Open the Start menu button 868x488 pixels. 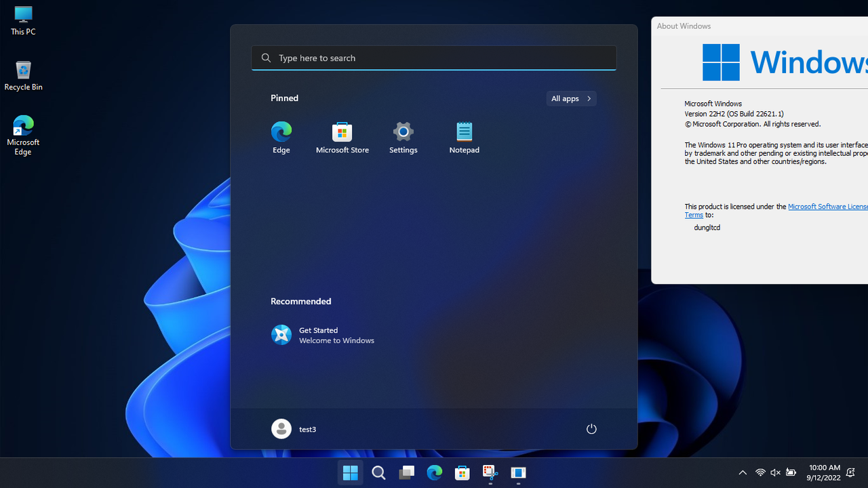tap(350, 472)
